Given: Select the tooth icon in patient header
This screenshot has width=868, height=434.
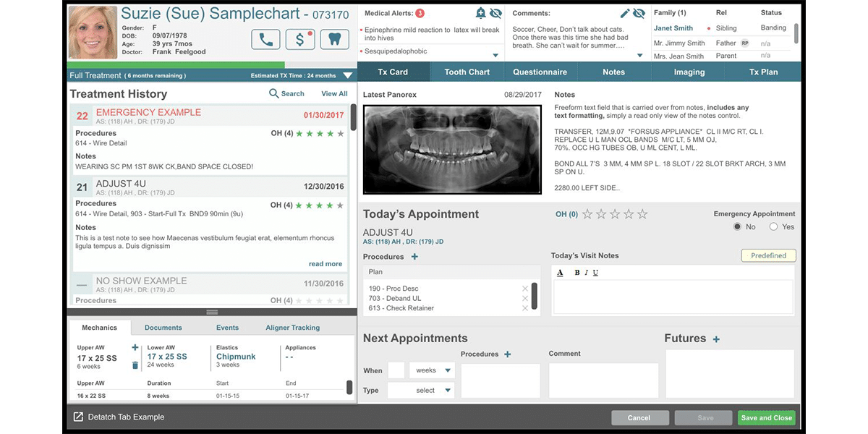Looking at the screenshot, I should pyautogui.click(x=334, y=38).
